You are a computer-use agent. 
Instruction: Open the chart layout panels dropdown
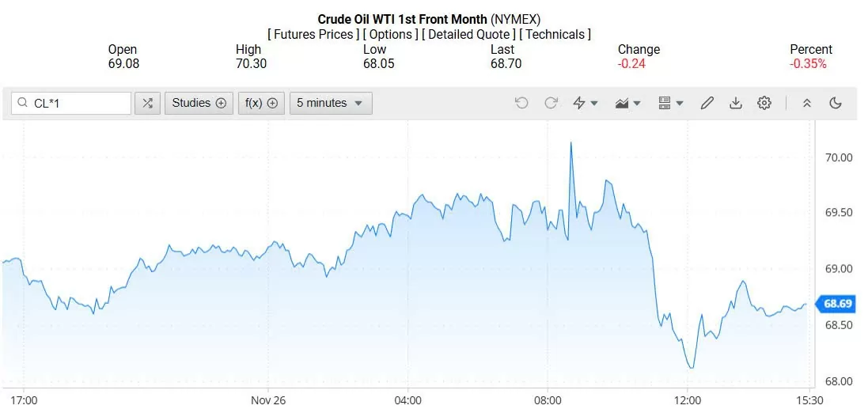point(670,103)
